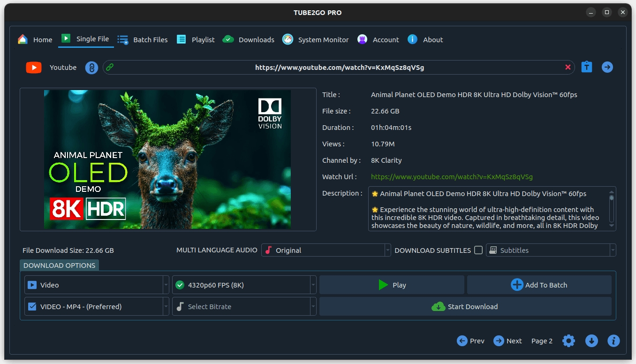
Task: Open settings with the gear icon
Action: [x=568, y=341]
